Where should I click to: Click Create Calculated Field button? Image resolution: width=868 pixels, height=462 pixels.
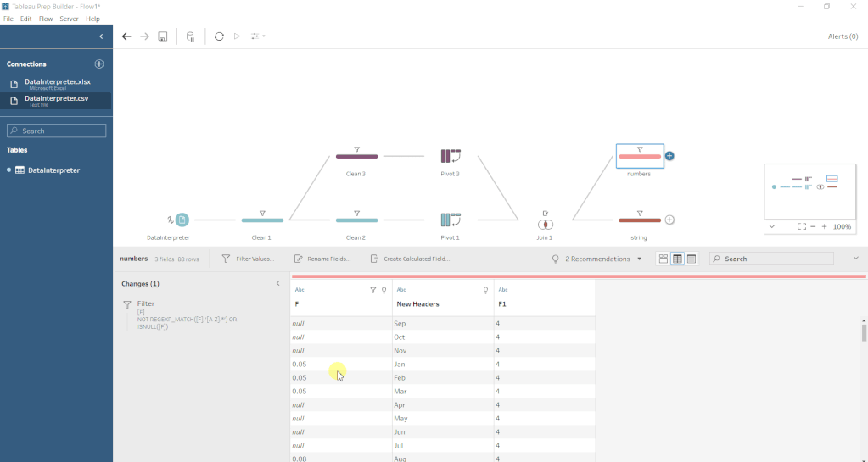(x=410, y=259)
